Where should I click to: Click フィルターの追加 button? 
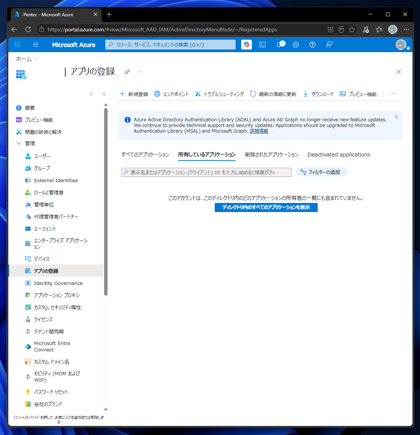321,172
